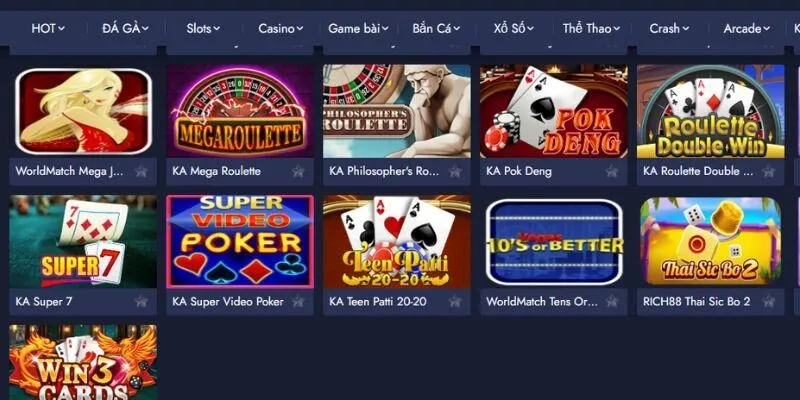Open the Game bài menu
The image size is (800, 400).
[358, 29]
